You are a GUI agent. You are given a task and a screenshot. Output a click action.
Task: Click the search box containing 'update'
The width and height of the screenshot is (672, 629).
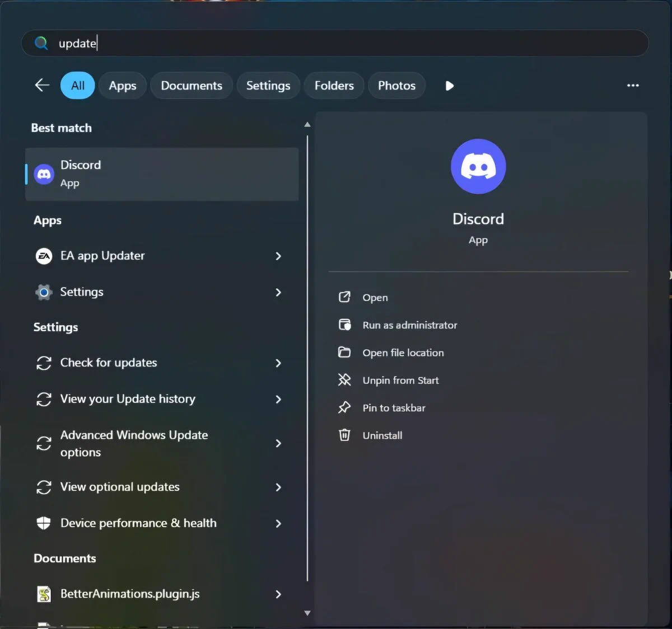pyautogui.click(x=335, y=43)
